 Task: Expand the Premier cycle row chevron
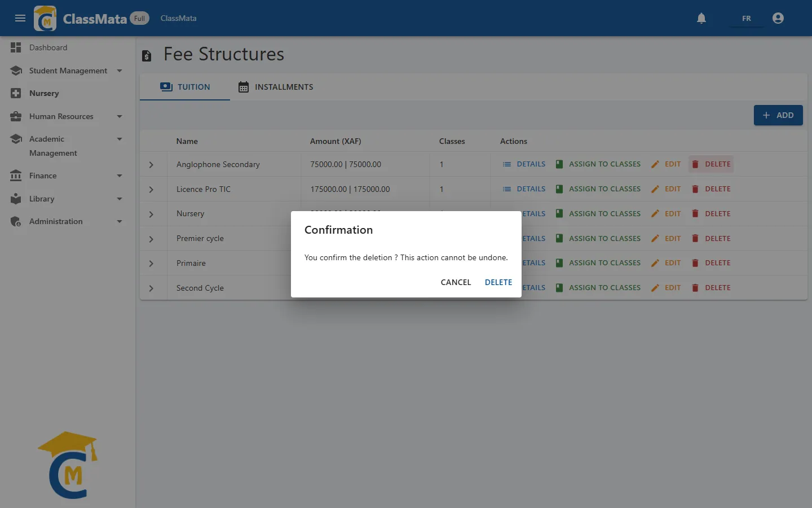[x=151, y=239]
